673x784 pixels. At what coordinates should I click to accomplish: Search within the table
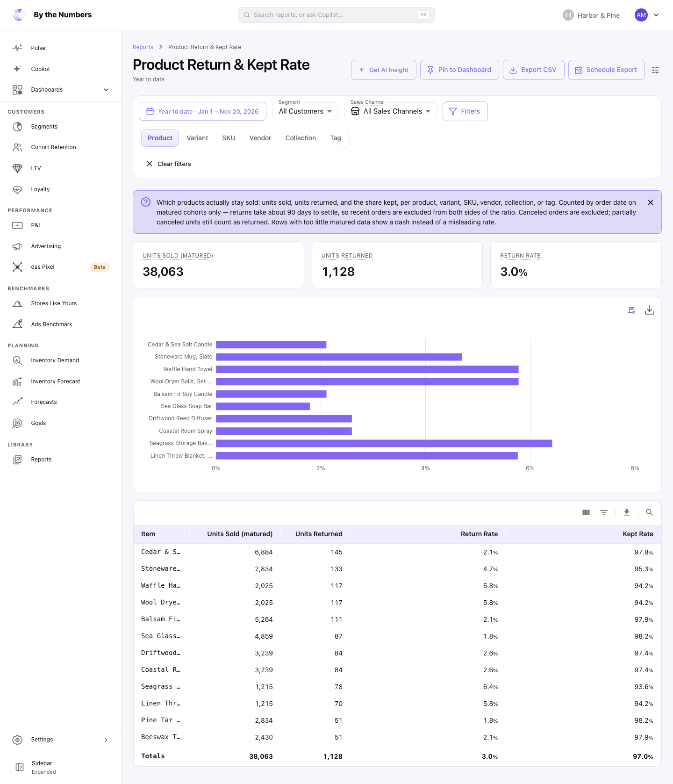pos(649,512)
